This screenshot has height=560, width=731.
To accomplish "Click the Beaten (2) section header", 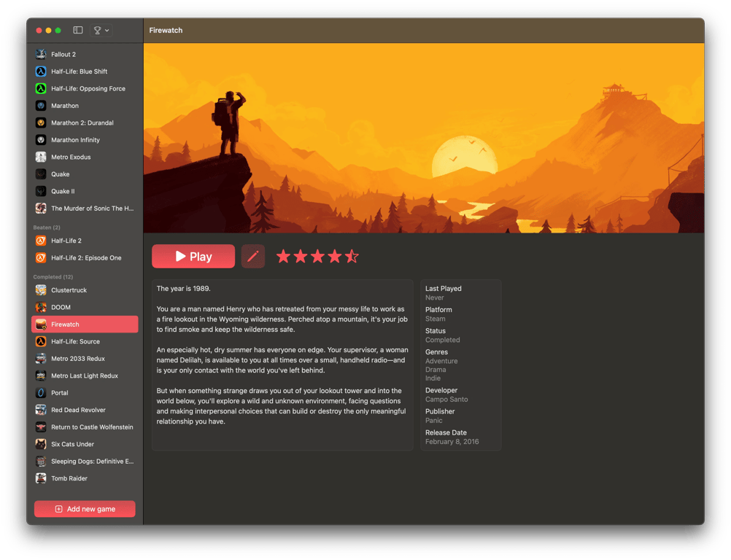I will point(47,227).
